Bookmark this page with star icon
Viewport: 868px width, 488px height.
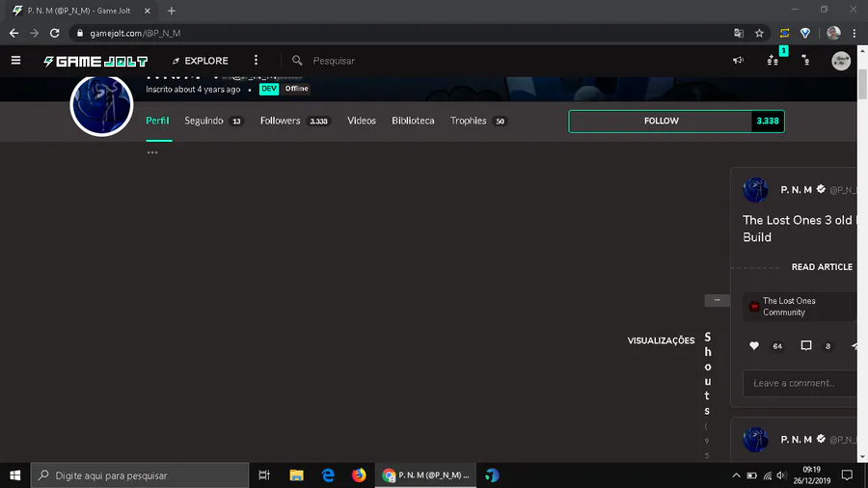(759, 33)
